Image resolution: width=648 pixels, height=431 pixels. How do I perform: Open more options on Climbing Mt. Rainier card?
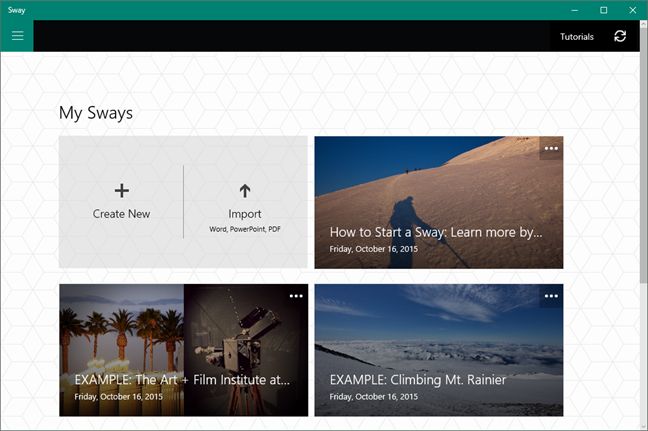(x=551, y=296)
